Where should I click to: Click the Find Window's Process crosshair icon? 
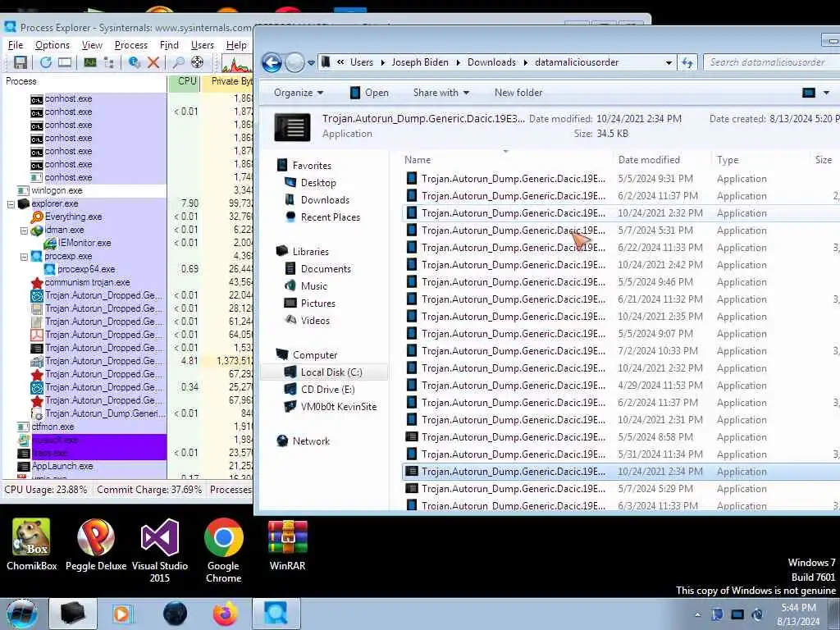click(x=197, y=62)
